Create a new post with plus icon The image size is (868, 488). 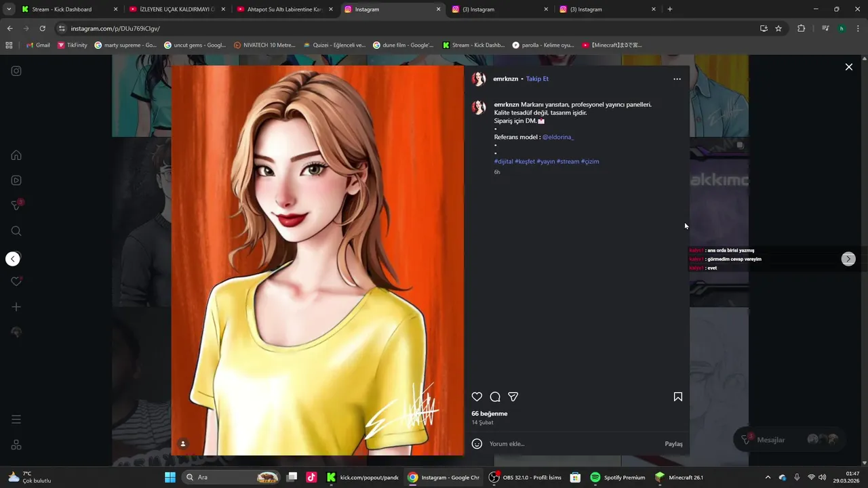(16, 307)
